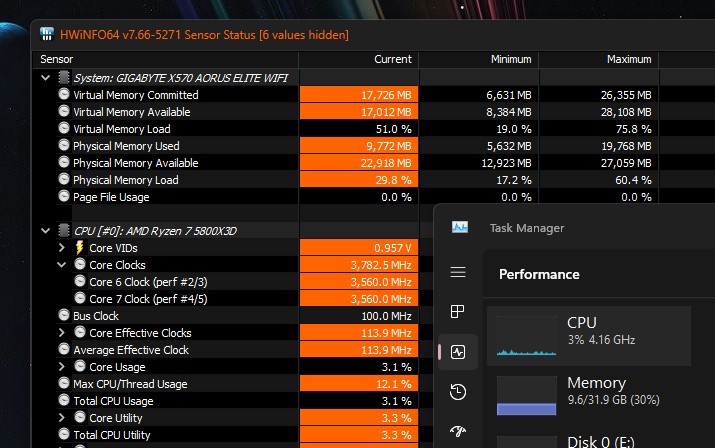Click the motherboard chip icon beside System group
This screenshot has width=715, height=448.
point(64,77)
